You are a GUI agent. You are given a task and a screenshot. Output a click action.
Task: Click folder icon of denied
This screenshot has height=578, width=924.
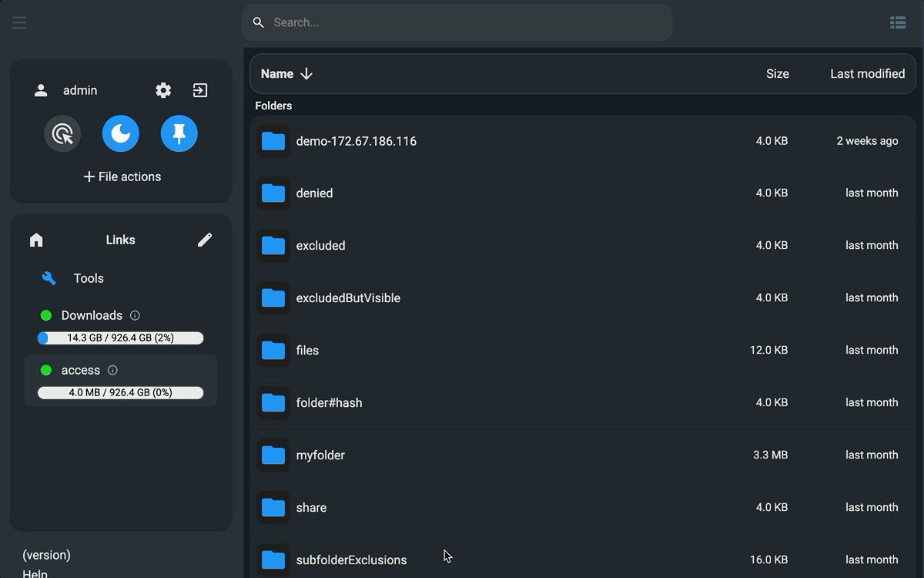click(x=273, y=193)
